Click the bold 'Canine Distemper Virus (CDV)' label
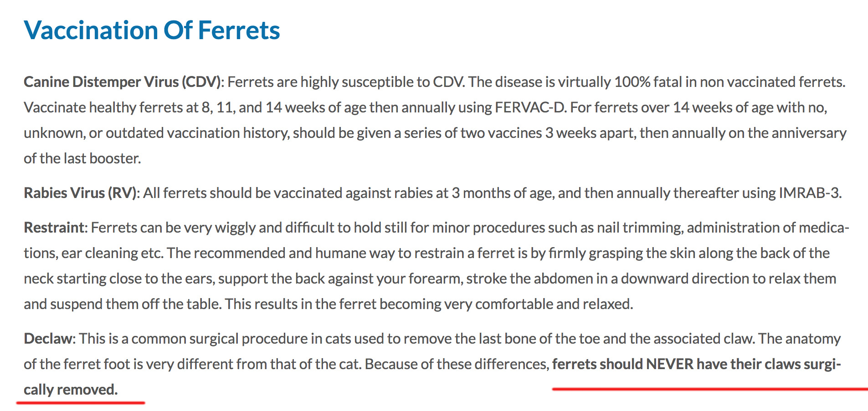 pyautogui.click(x=122, y=82)
